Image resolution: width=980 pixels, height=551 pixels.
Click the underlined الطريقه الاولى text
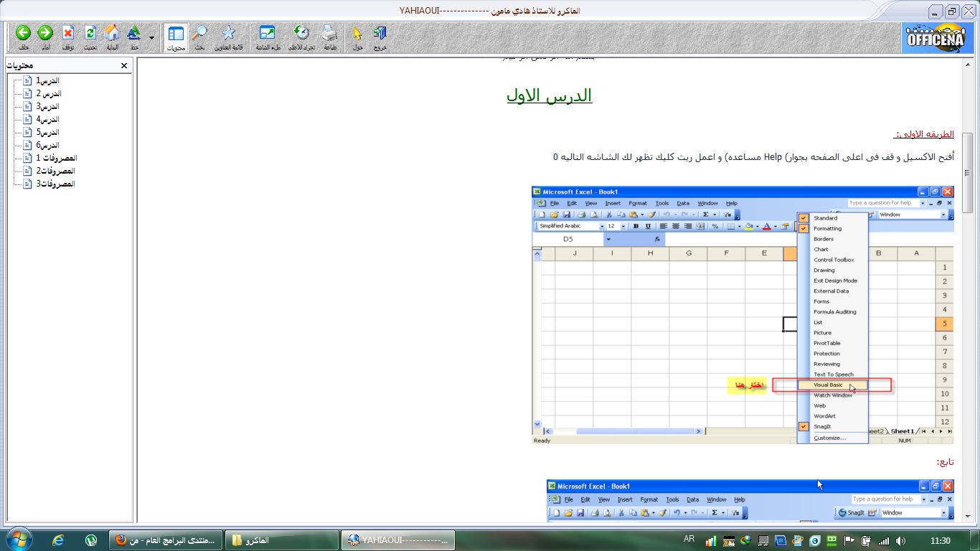click(x=924, y=134)
